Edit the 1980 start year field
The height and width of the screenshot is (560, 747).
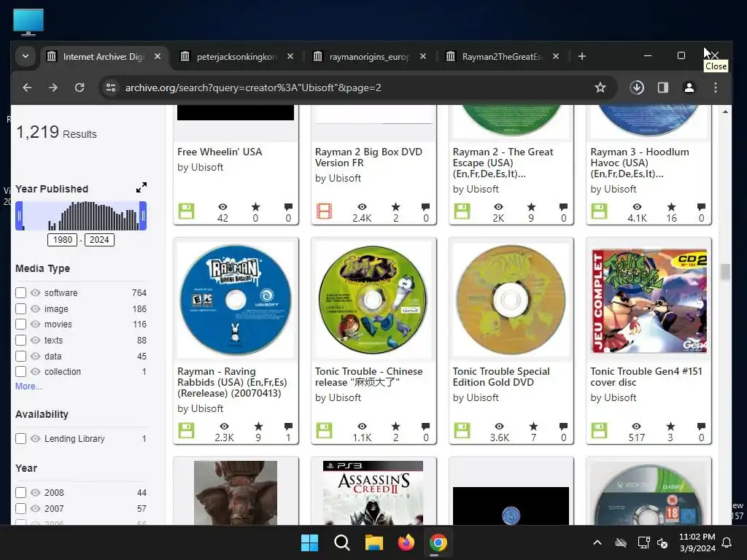coord(63,239)
